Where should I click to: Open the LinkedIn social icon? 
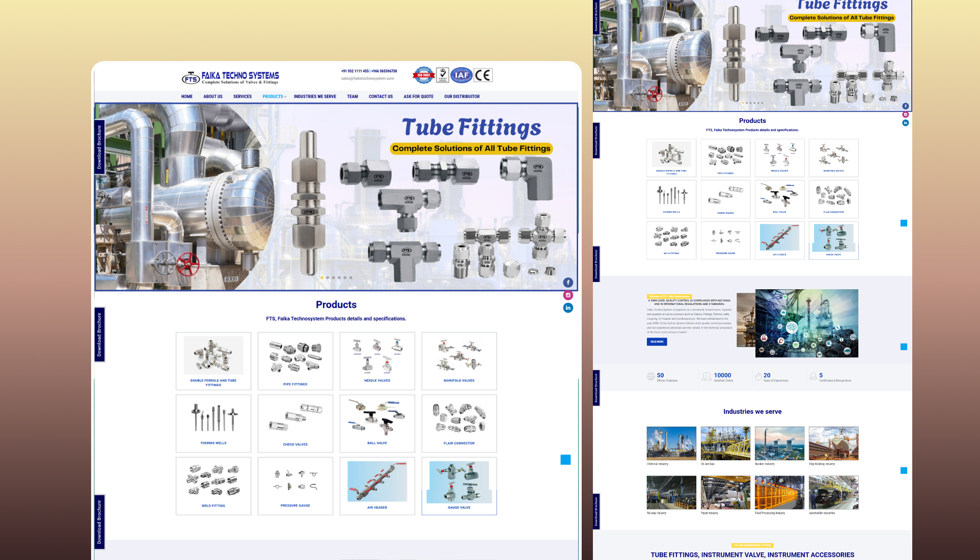pyautogui.click(x=568, y=308)
